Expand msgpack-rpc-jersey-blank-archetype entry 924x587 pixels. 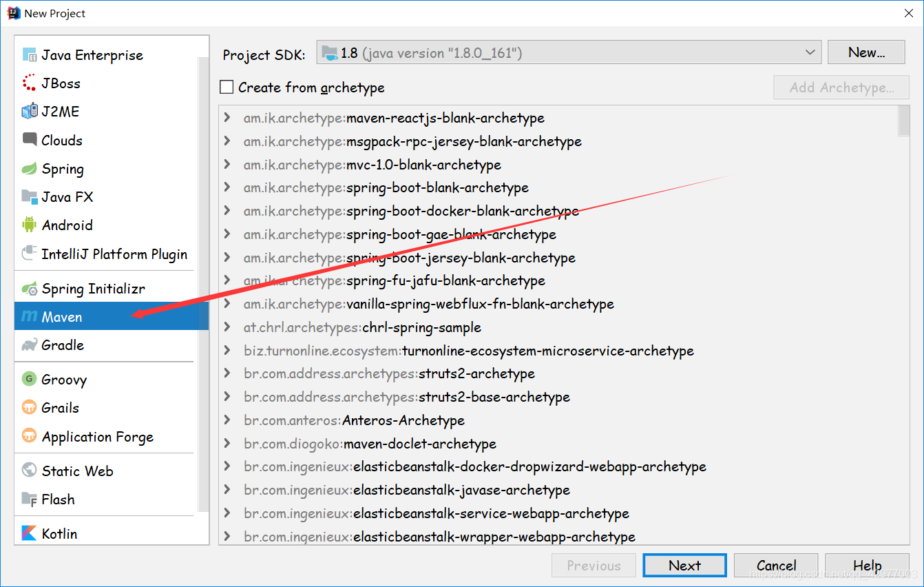coord(227,141)
